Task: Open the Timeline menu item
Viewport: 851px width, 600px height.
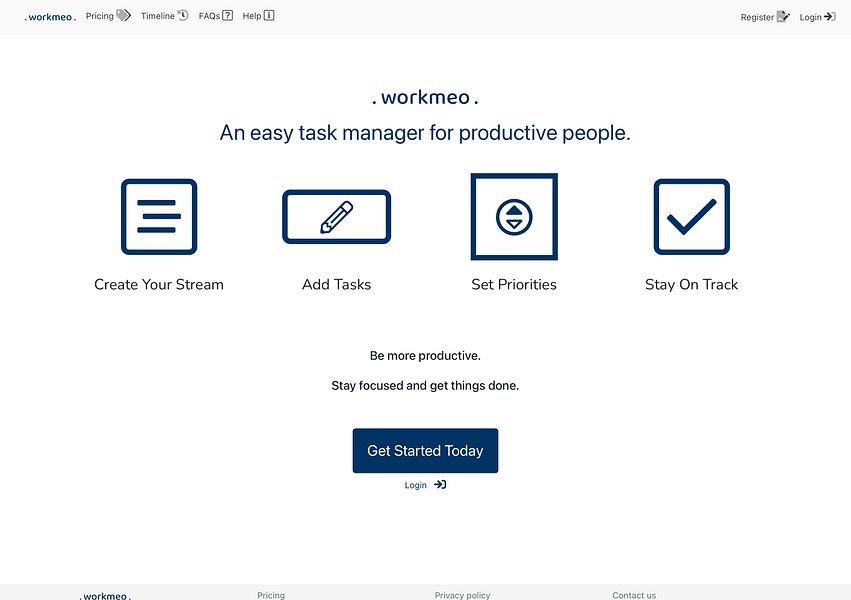Action: (158, 16)
